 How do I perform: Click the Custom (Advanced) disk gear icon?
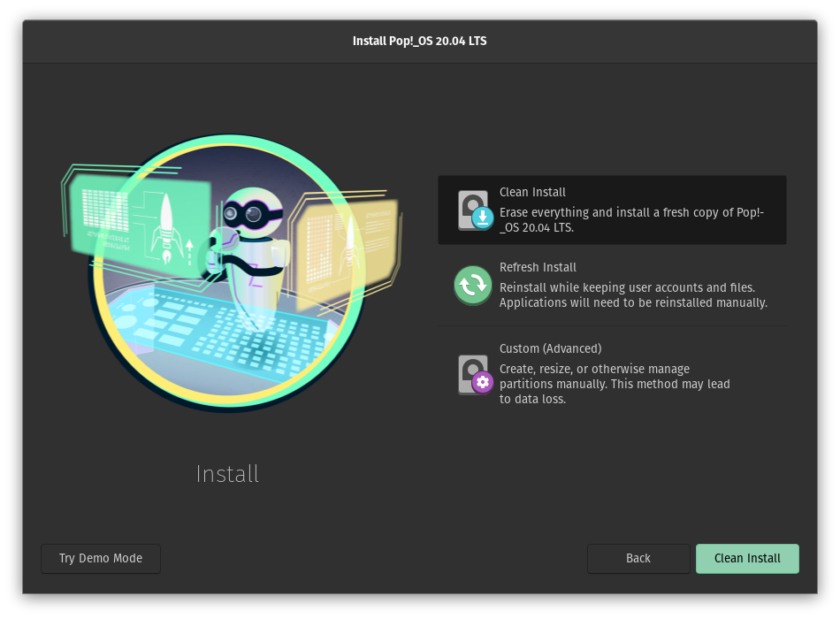tap(475, 375)
